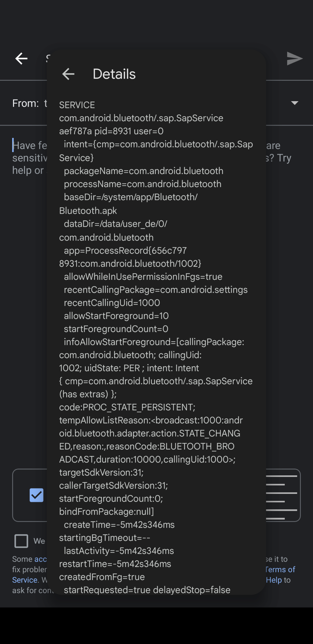Collapse the Details panel using its back chevron
The width and height of the screenshot is (313, 644).
(x=68, y=74)
